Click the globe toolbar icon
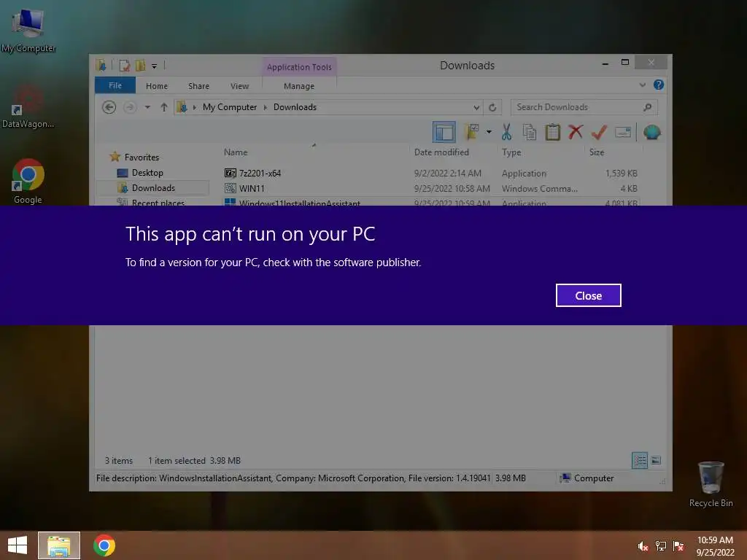Screen dimensions: 747x560 coord(651,132)
